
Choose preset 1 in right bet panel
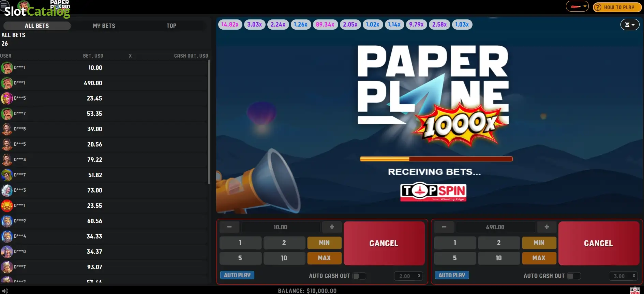[x=455, y=243]
